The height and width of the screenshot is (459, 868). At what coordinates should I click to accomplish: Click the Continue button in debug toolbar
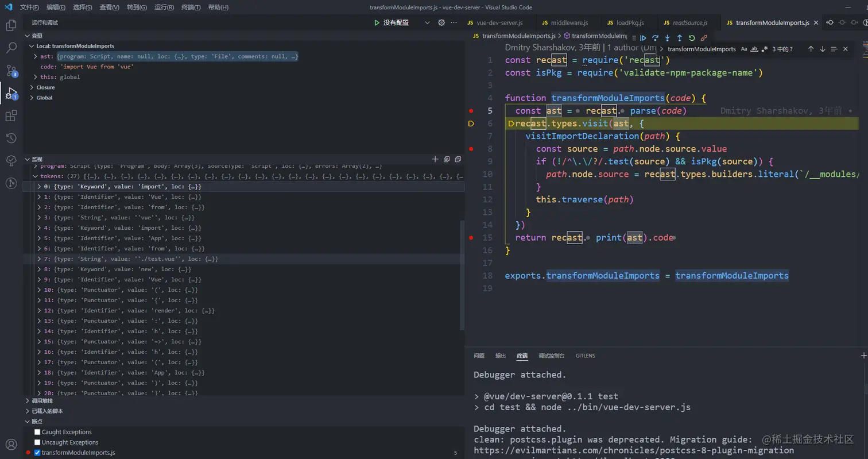click(644, 38)
